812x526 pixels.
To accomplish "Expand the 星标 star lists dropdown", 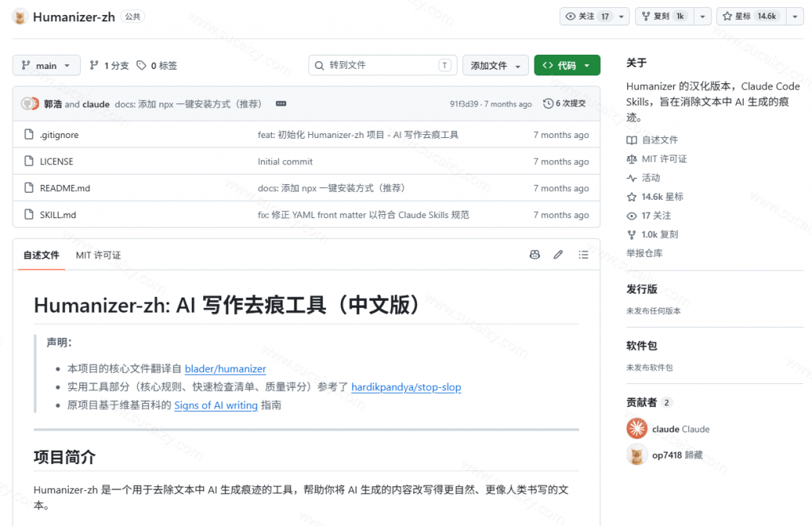I will tap(795, 17).
